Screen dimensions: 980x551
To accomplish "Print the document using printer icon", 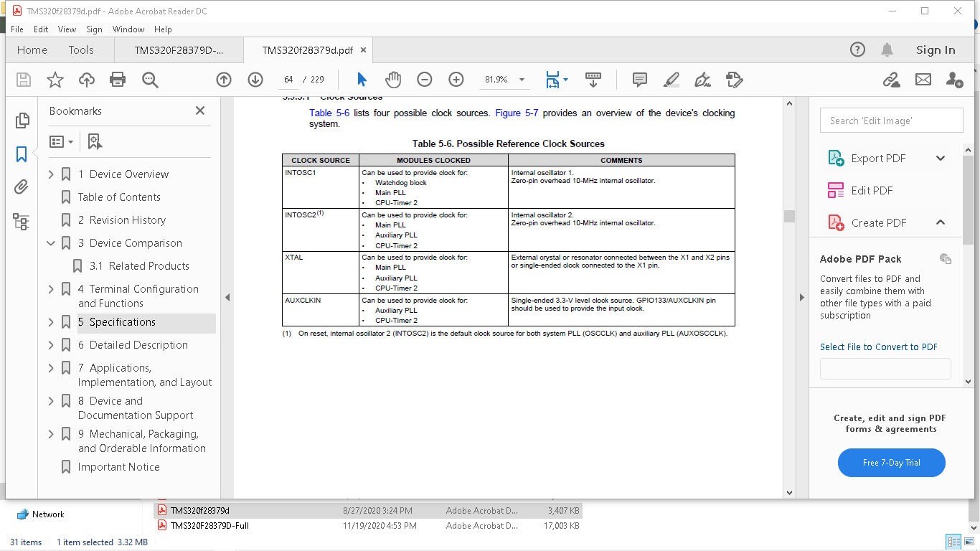I will [x=118, y=80].
